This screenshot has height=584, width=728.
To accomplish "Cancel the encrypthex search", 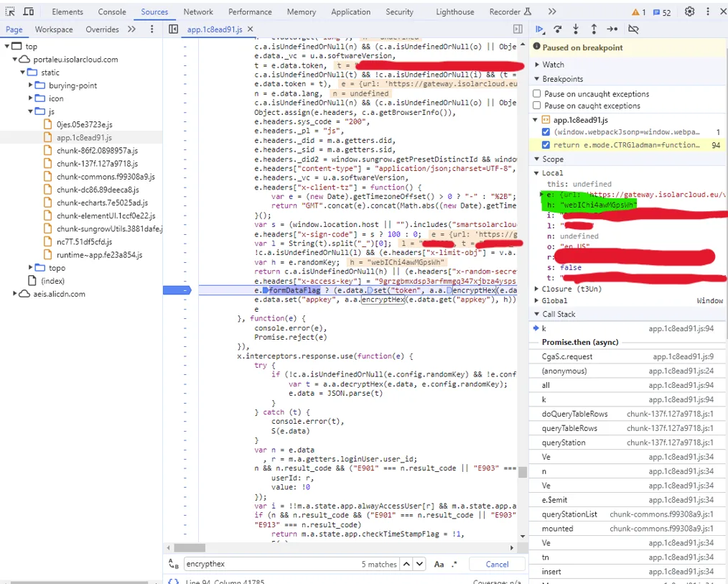I will click(497, 564).
